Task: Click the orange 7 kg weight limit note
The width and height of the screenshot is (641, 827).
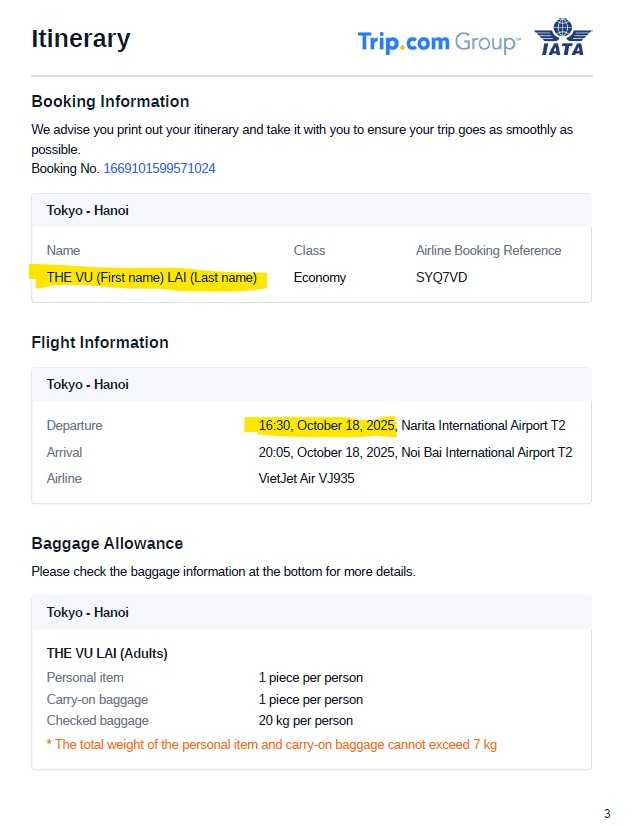Action: pos(272,744)
